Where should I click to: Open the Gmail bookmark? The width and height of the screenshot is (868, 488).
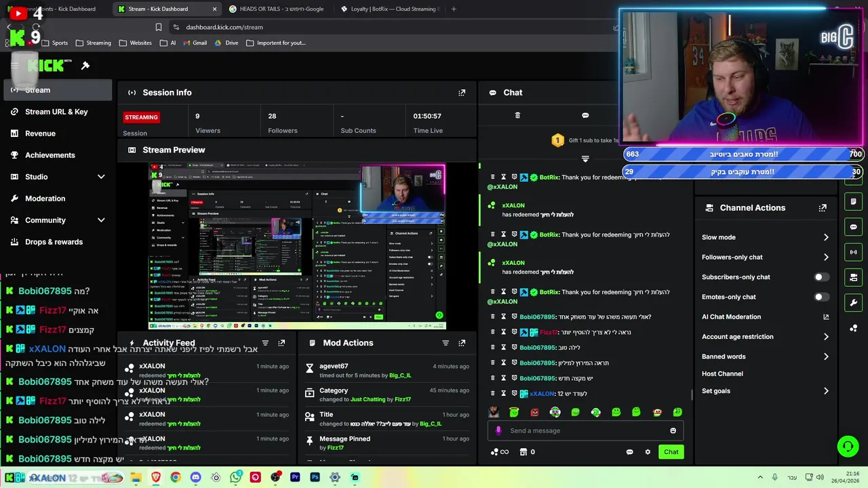click(x=194, y=43)
